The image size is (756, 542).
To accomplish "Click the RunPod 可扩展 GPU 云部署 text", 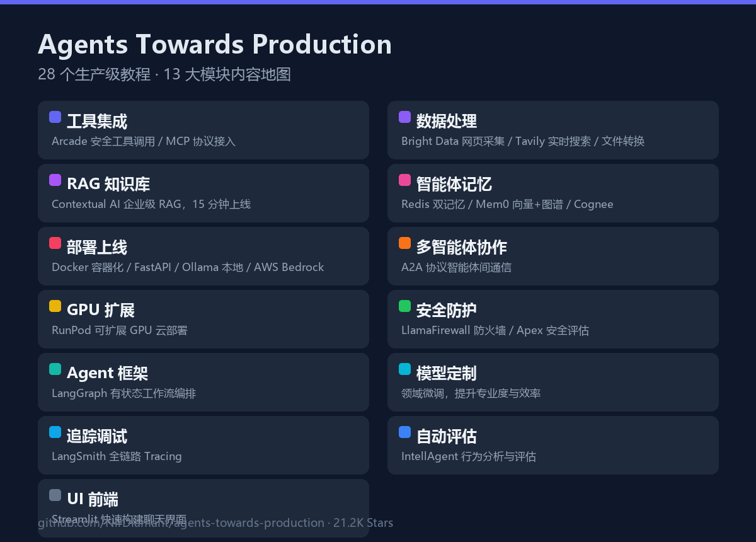I will (120, 330).
